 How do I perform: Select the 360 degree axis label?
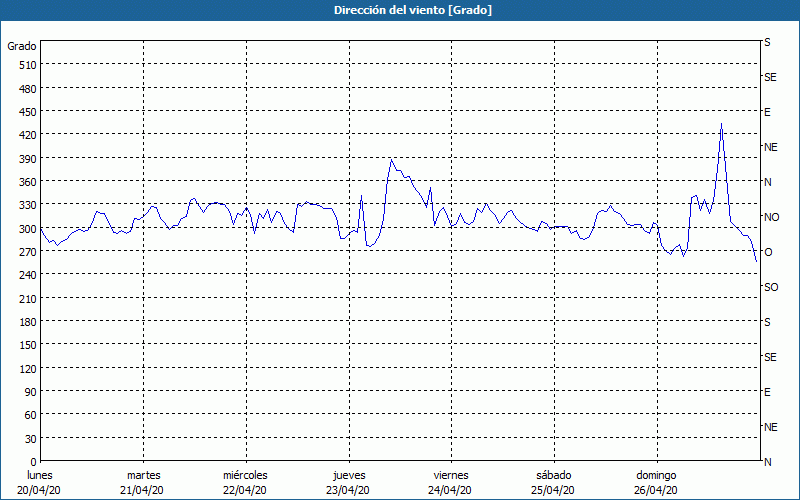[x=28, y=182]
